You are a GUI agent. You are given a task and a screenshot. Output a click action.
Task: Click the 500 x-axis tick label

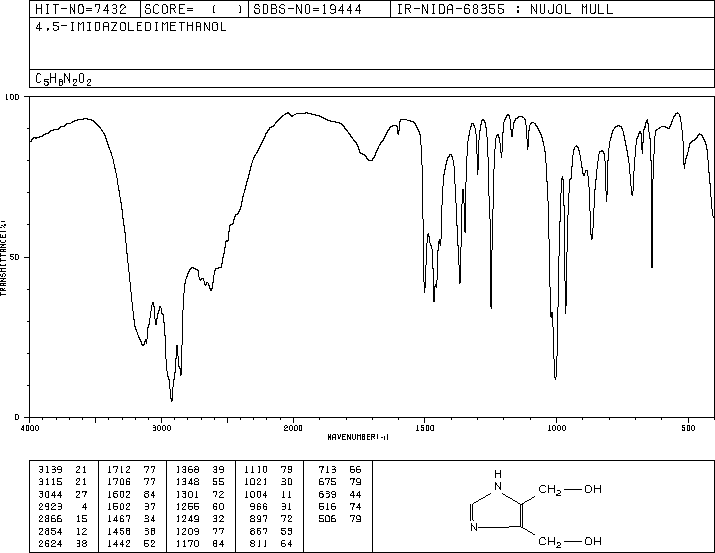(688, 428)
